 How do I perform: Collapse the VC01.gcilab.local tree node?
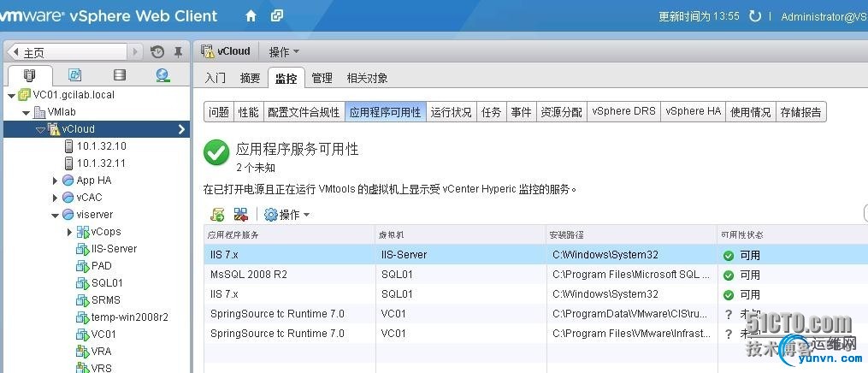click(11, 95)
